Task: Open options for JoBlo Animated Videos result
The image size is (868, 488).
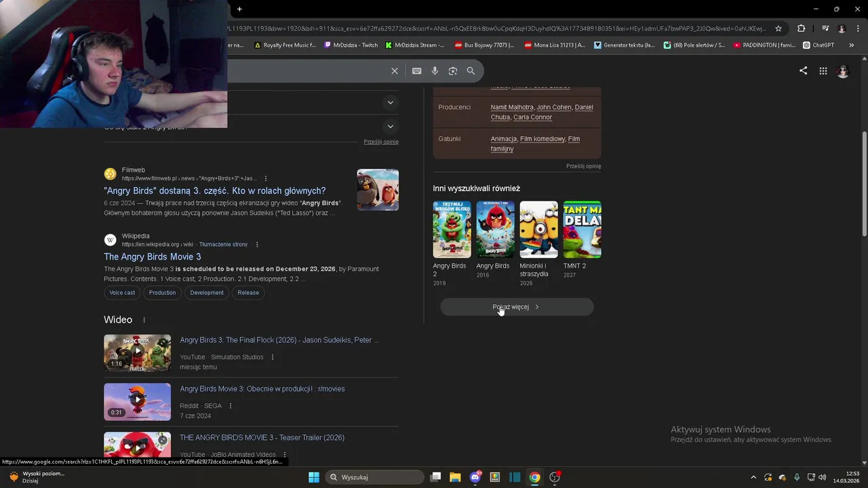Action: click(x=285, y=455)
